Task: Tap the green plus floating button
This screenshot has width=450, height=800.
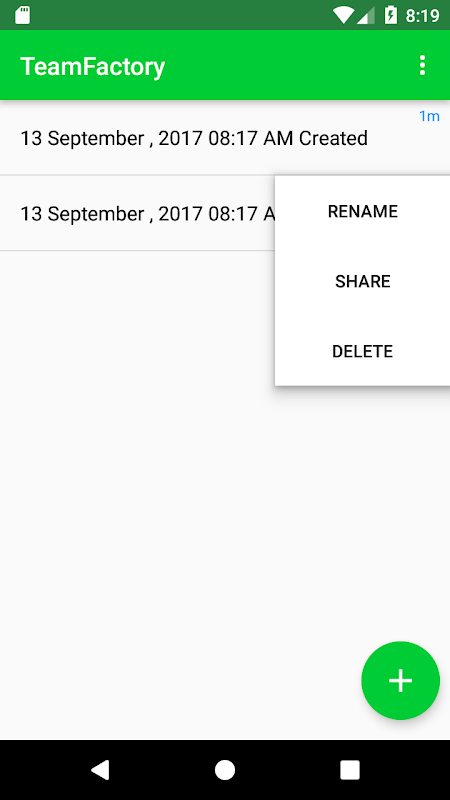Action: [401, 681]
